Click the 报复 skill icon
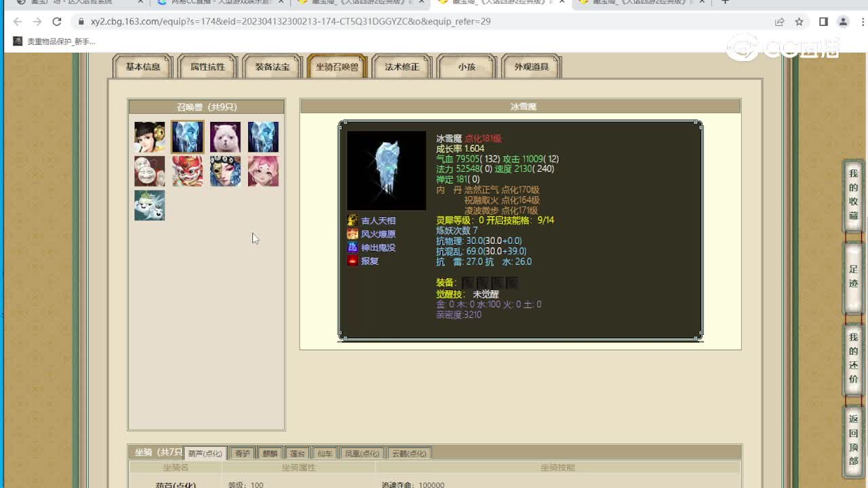 (353, 261)
